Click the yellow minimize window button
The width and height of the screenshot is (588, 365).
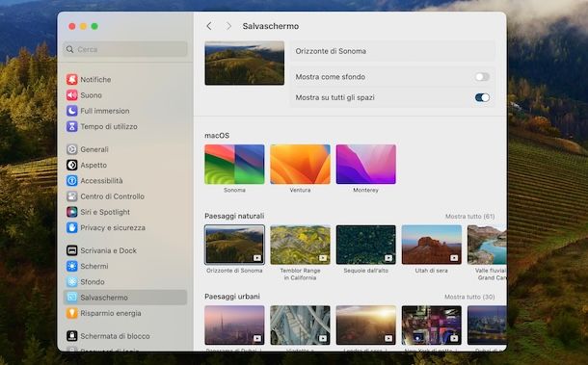tap(83, 26)
